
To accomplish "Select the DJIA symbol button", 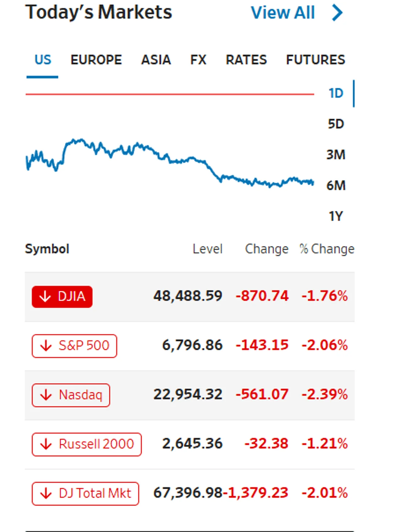I will (62, 297).
